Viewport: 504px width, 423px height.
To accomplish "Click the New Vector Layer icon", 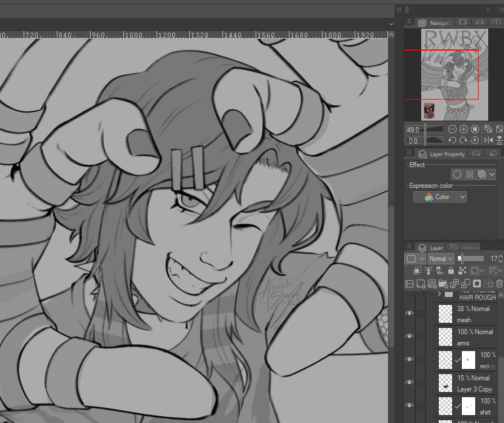I will click(432, 283).
